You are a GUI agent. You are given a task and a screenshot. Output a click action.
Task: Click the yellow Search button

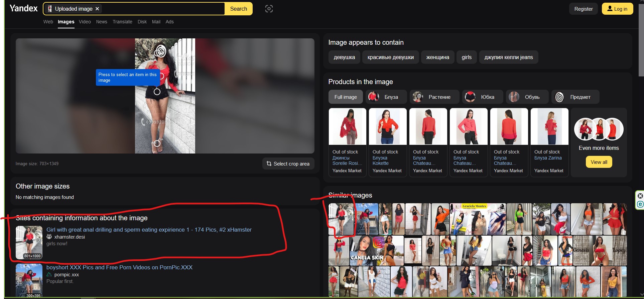tap(239, 9)
